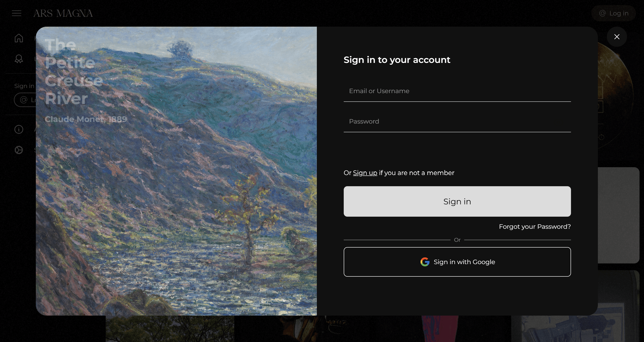This screenshot has height=342, width=644.
Task: Click 'Sign in to your account' heading
Action: (x=397, y=60)
